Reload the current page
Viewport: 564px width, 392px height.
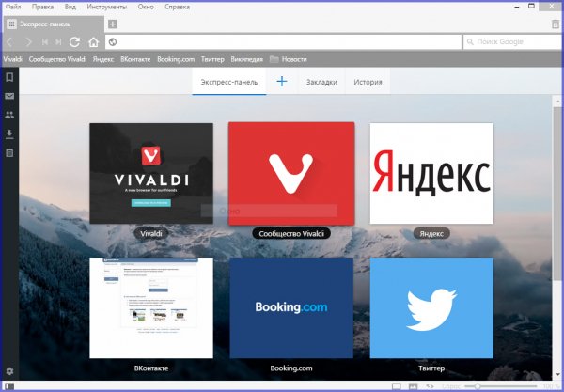(75, 42)
